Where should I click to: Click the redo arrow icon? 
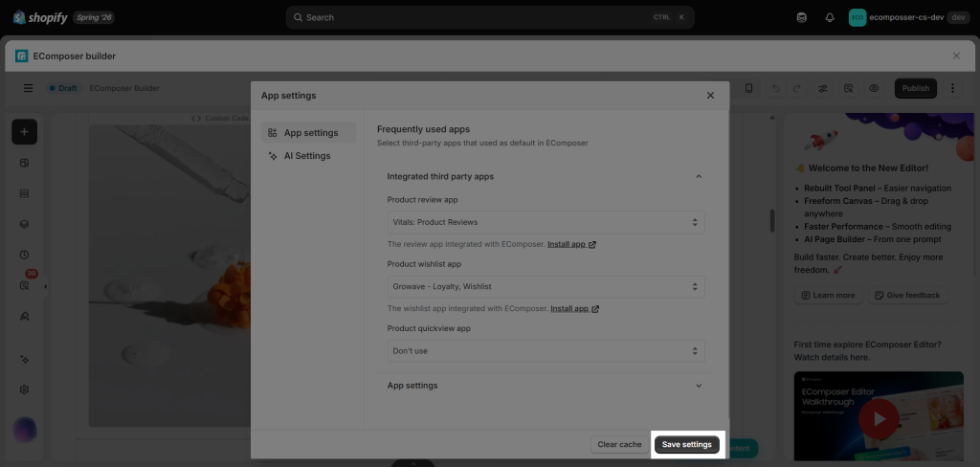[796, 88]
